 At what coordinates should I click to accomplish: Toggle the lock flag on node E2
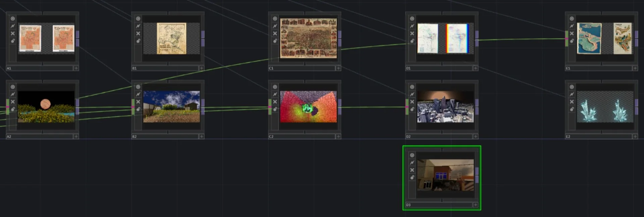572,109
